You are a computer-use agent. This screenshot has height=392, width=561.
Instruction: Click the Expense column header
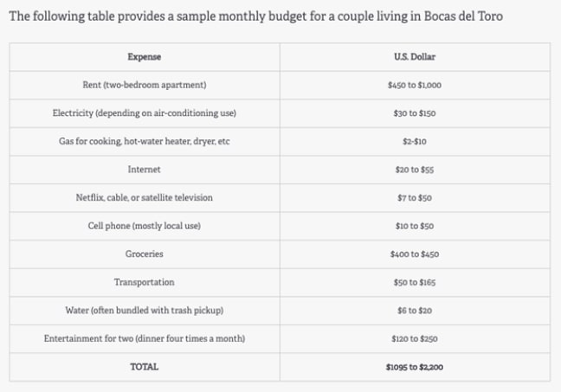[145, 57]
